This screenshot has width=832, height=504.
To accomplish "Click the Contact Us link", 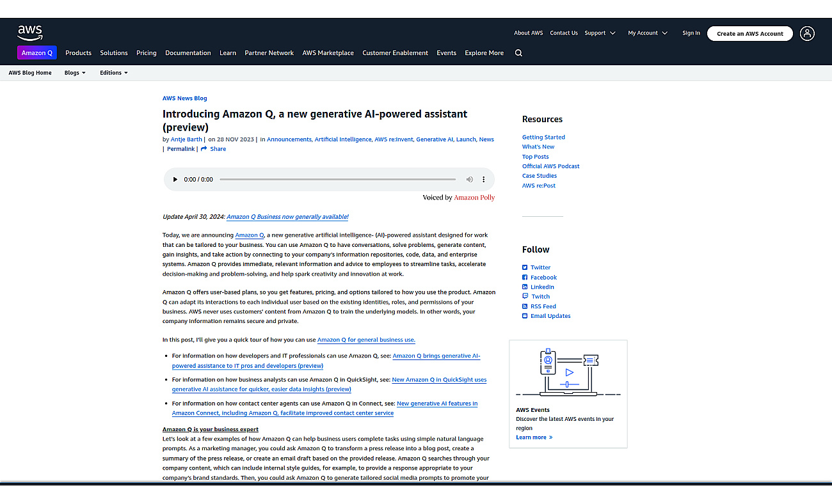I will pyautogui.click(x=564, y=33).
